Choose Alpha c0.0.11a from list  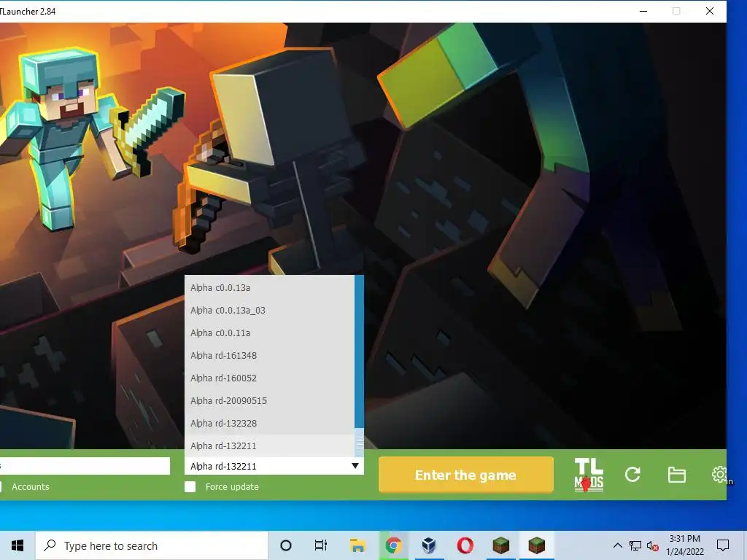pyautogui.click(x=270, y=332)
